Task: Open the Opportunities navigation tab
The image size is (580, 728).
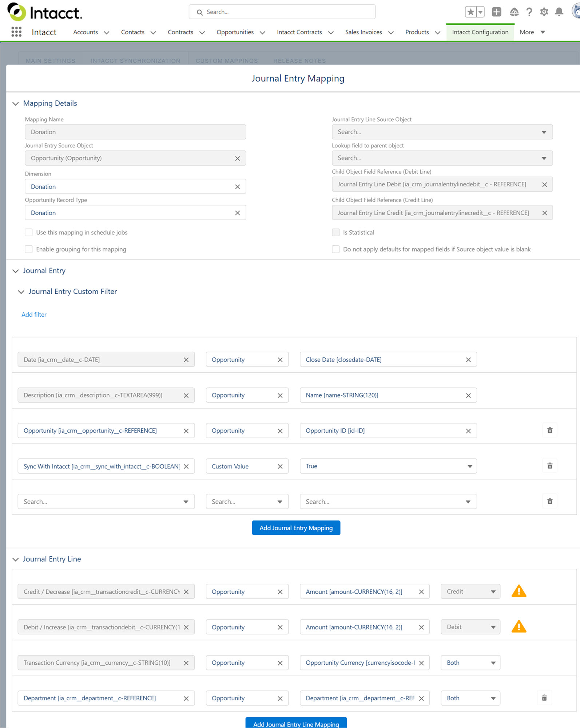Action: [235, 32]
